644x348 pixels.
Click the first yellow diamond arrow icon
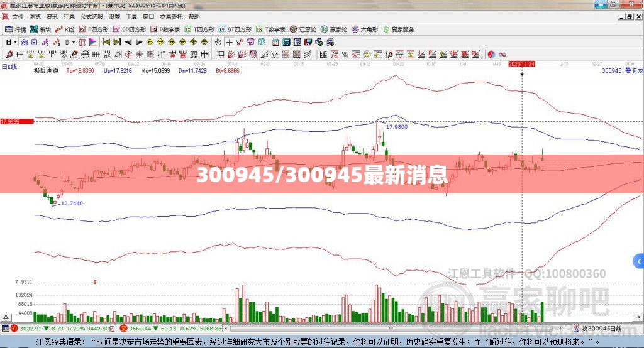[150, 42]
